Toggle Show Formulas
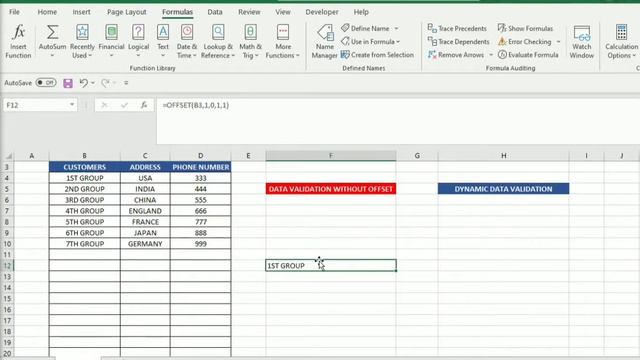 [525, 28]
